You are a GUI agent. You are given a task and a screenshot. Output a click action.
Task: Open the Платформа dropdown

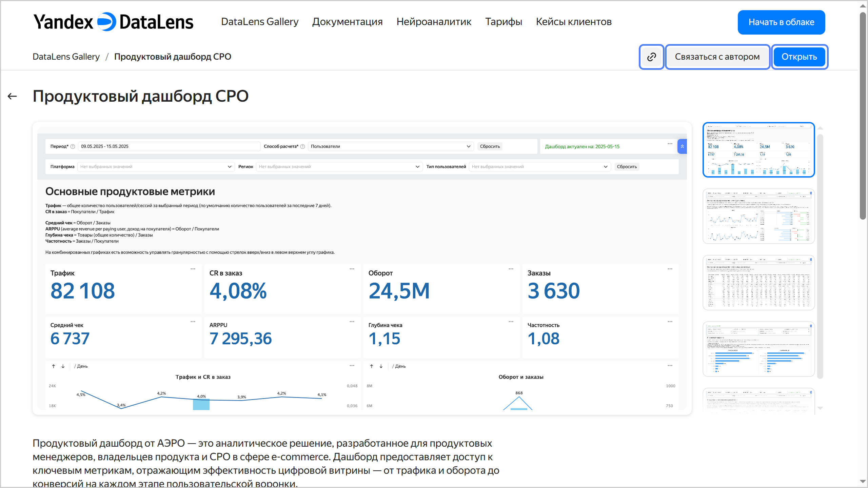(156, 167)
